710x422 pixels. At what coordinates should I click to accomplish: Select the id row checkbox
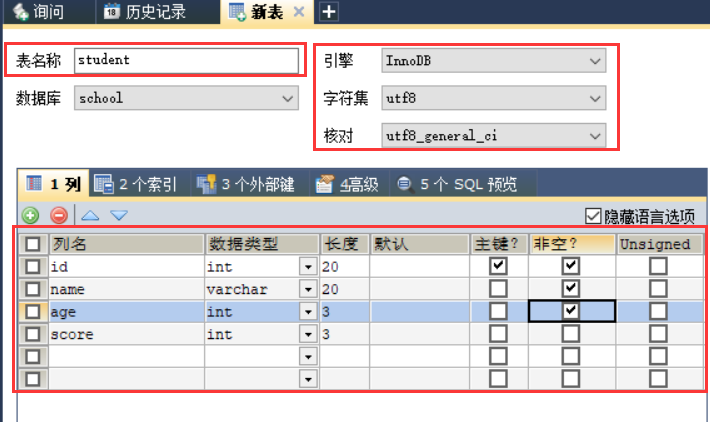33,266
